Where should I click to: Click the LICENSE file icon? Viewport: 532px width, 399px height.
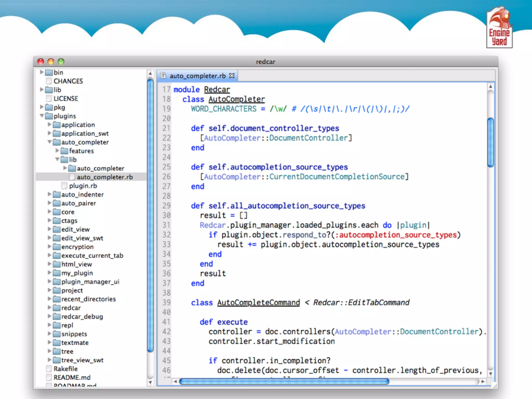(x=49, y=98)
